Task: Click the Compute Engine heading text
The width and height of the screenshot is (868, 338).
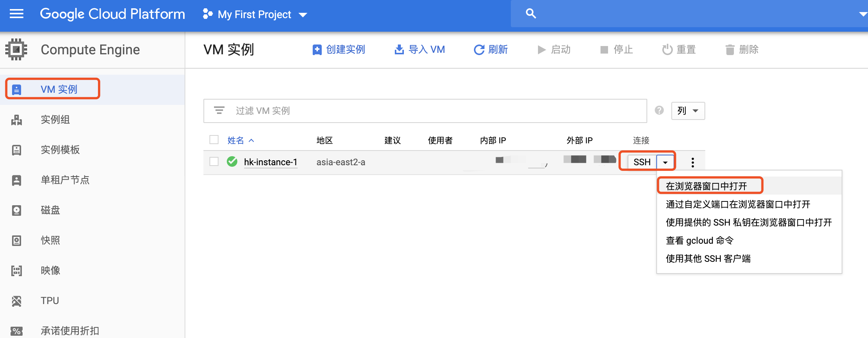Action: 90,50
